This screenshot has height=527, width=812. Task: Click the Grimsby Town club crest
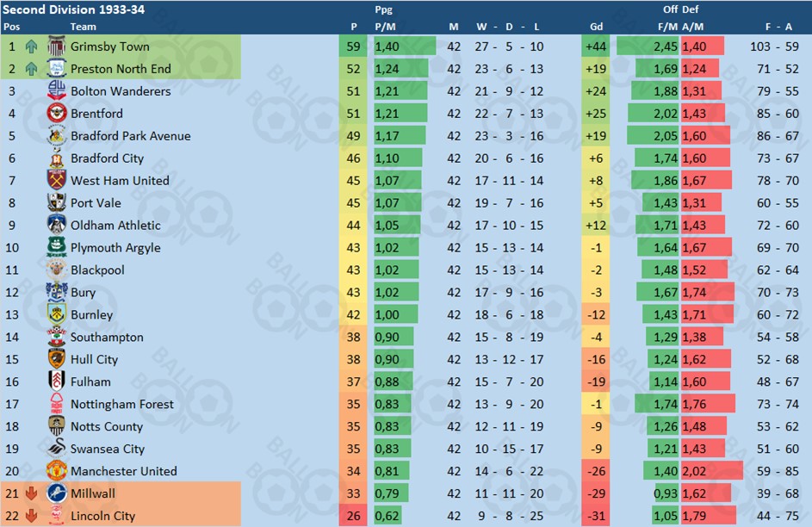pos(57,46)
